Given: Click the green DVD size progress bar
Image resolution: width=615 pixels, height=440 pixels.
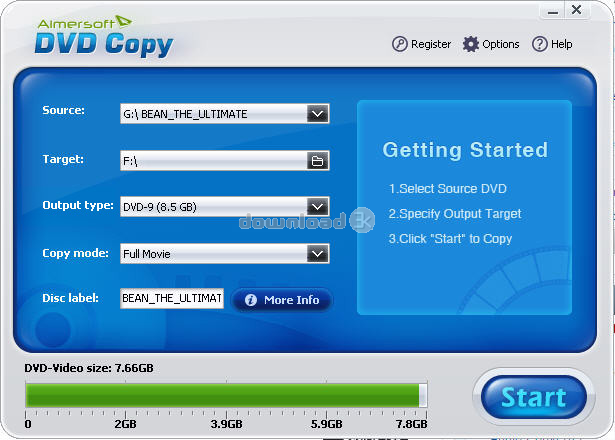Looking at the screenshot, I should (226, 395).
